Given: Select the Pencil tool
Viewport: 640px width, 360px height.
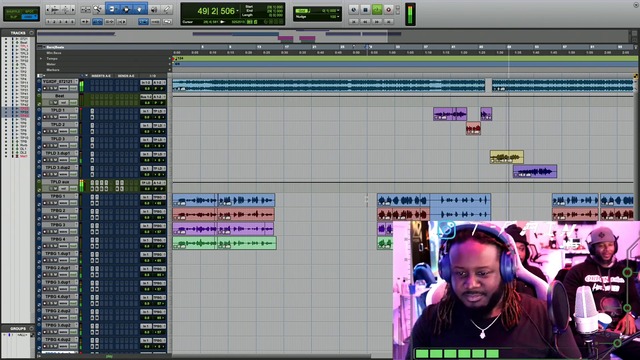Looking at the screenshot, I should point(167,9).
